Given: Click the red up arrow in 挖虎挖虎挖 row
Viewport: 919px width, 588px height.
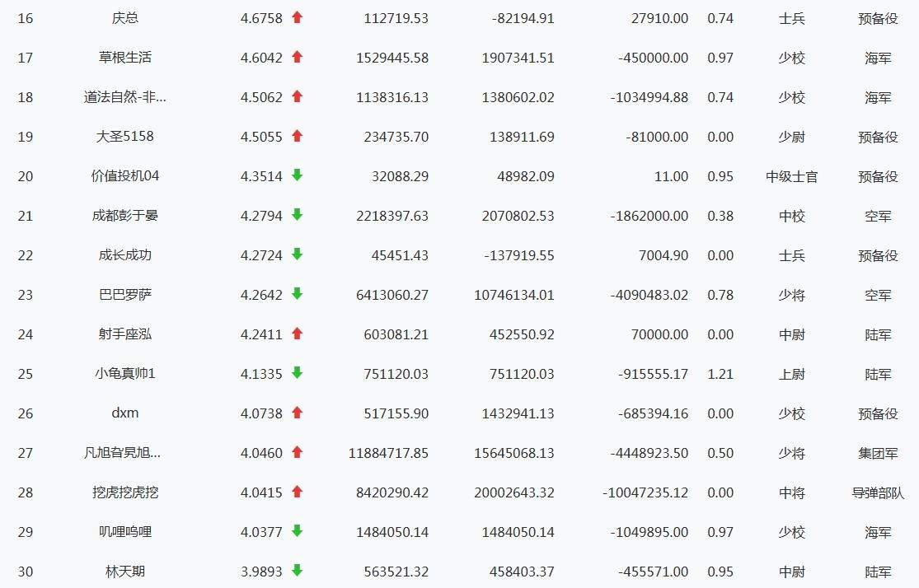Looking at the screenshot, I should [298, 492].
